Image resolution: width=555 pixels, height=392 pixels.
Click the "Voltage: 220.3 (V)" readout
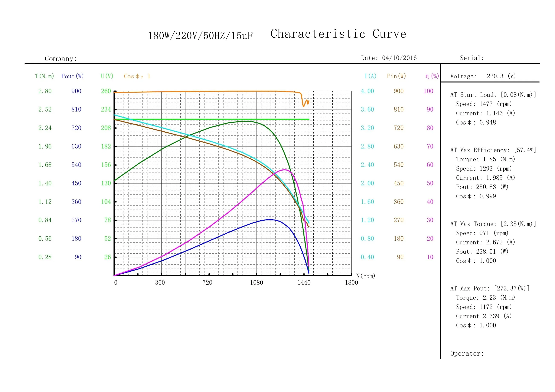(x=483, y=76)
